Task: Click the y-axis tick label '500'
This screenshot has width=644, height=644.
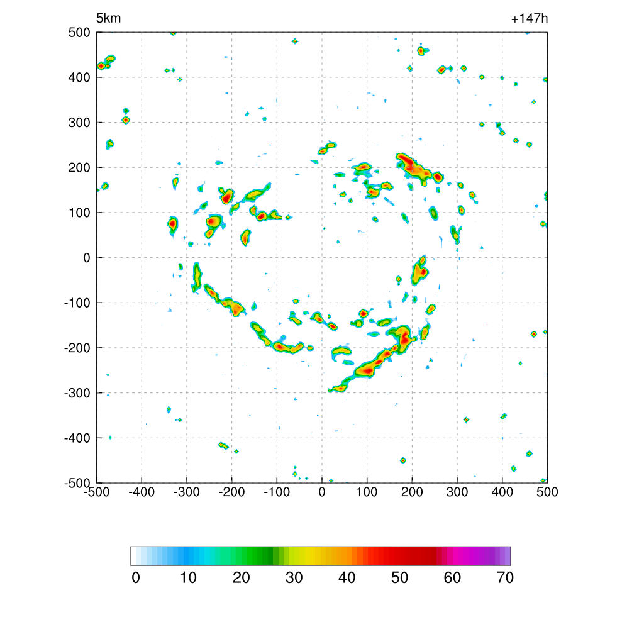Action: pos(79,33)
